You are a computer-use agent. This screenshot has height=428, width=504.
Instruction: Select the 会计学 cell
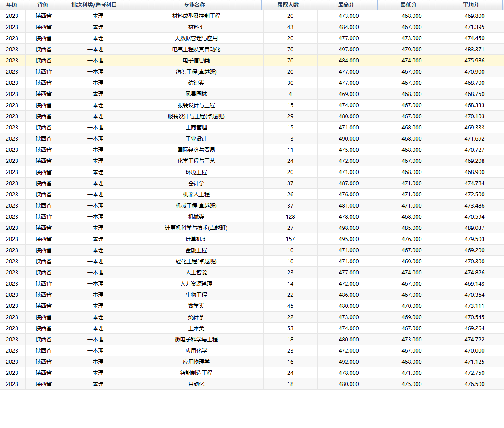click(196, 183)
